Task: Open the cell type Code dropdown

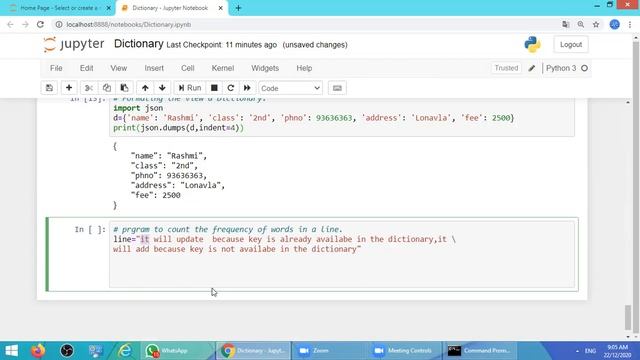Action: (x=290, y=88)
